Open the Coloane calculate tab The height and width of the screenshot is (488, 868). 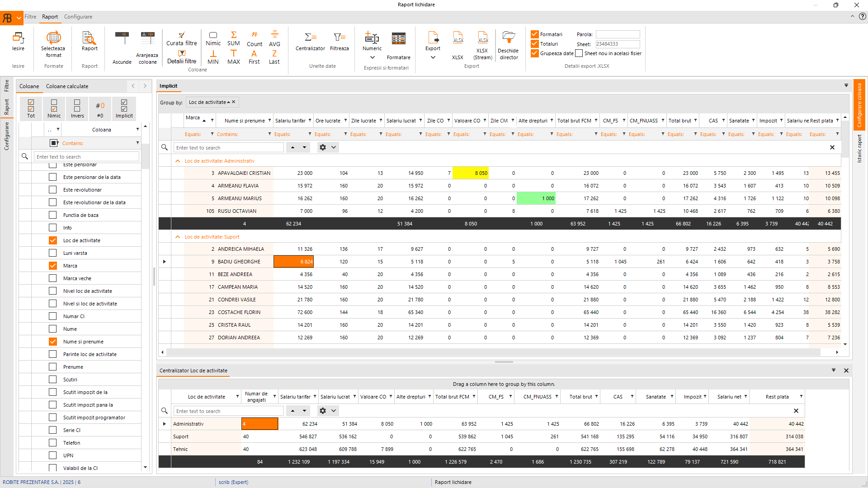67,86
